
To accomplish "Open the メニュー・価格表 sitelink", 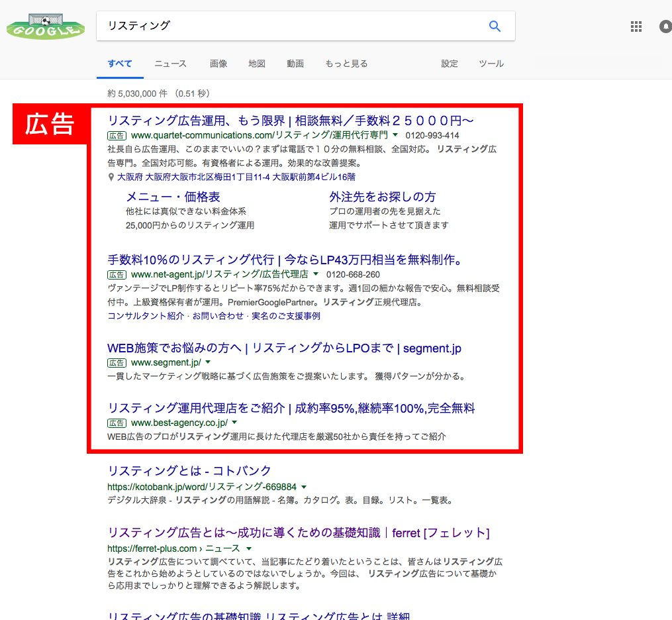I will (x=173, y=197).
